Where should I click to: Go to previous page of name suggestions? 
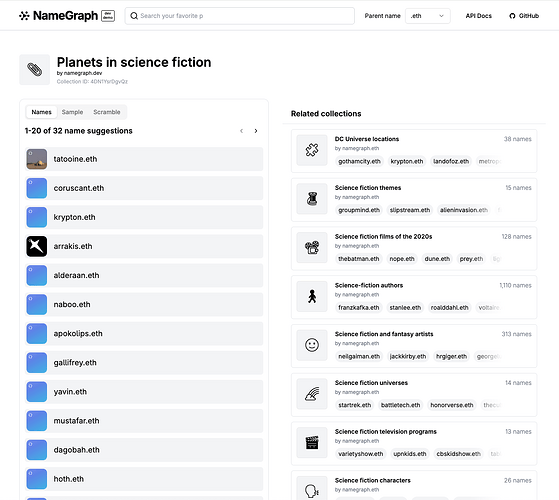pyautogui.click(x=241, y=131)
